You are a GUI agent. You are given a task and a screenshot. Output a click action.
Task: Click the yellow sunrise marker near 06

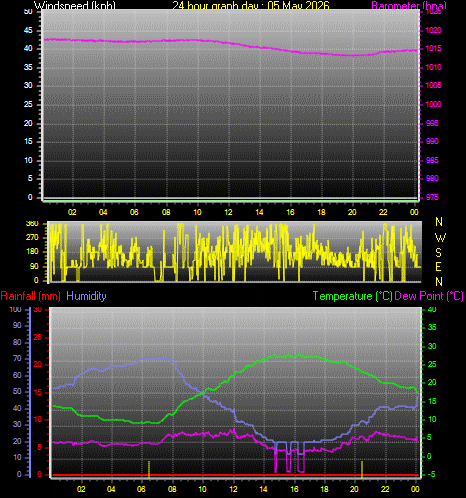pyautogui.click(x=149, y=469)
